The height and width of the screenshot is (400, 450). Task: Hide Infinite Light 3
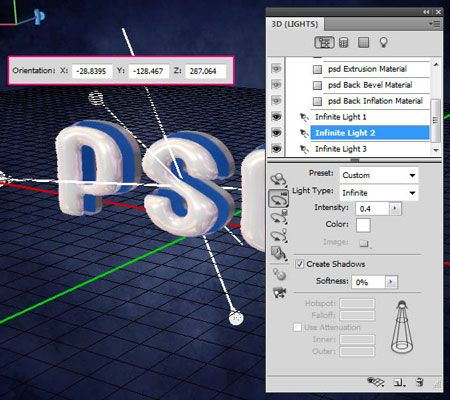click(x=276, y=149)
